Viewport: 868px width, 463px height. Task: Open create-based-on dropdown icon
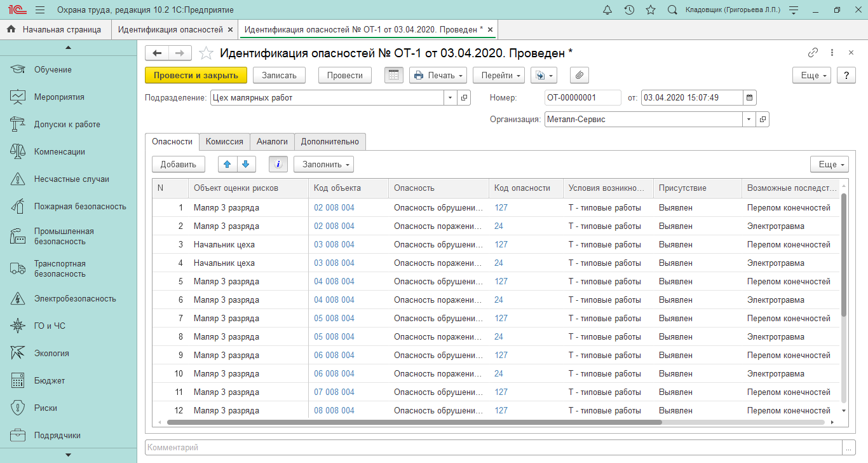[543, 75]
